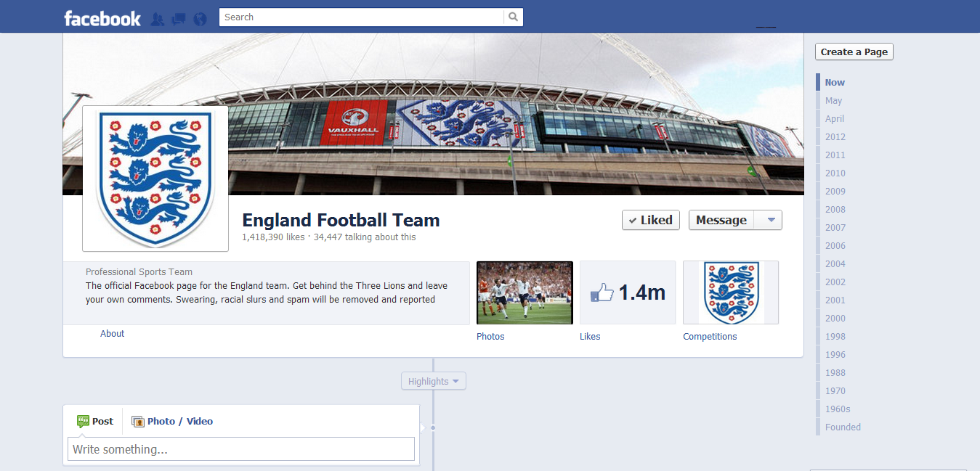Switch to the Photo / Video tab
980x471 pixels.
[x=179, y=422]
